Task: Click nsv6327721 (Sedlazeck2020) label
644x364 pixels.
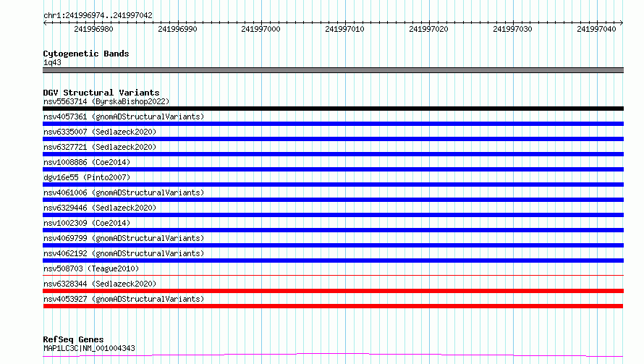Action: pyautogui.click(x=100, y=147)
